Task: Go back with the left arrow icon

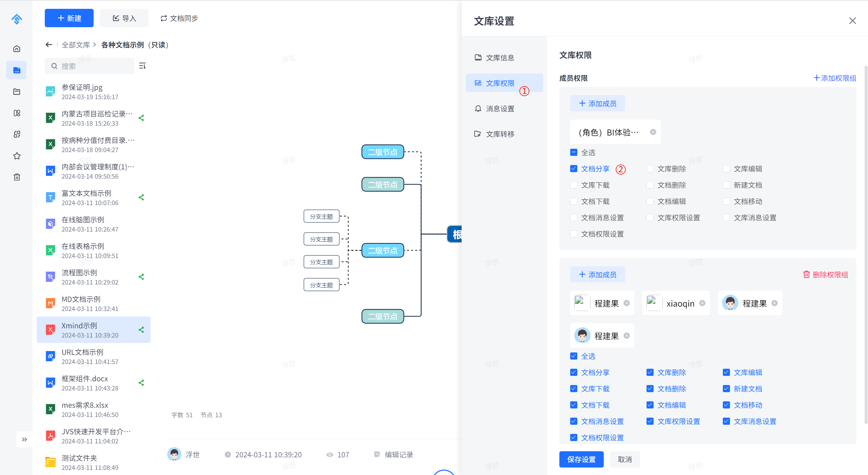Action: click(49, 44)
